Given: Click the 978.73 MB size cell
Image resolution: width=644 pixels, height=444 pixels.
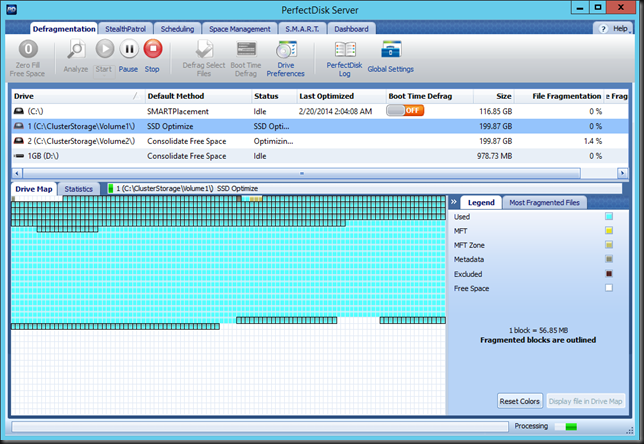Looking at the screenshot, I should pyautogui.click(x=494, y=156).
